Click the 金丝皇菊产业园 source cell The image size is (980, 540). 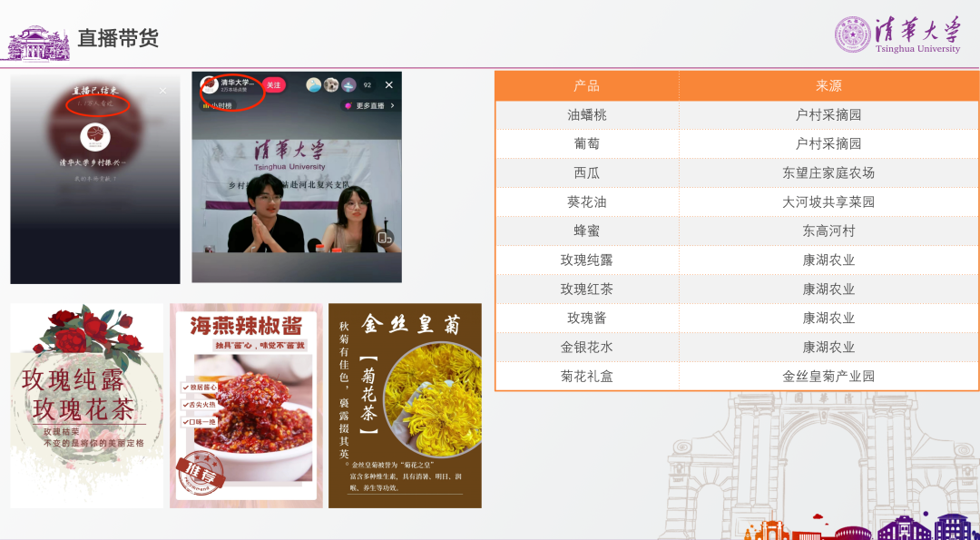(x=828, y=377)
